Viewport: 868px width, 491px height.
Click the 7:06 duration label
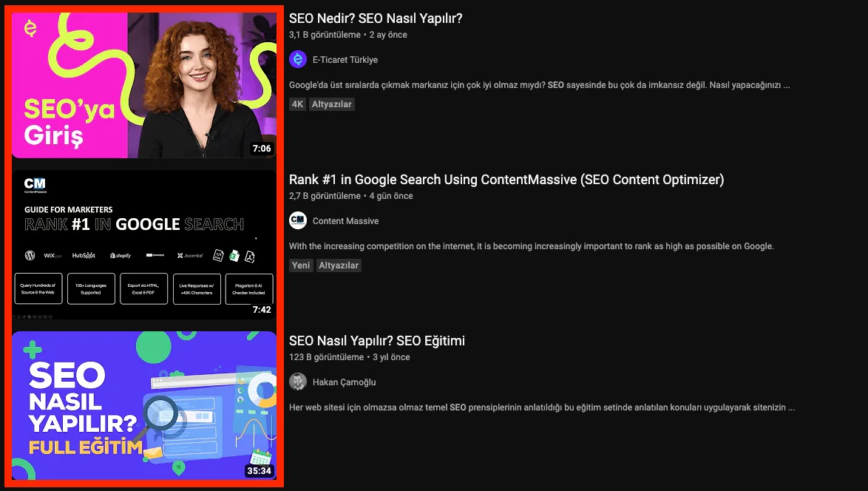tap(262, 149)
